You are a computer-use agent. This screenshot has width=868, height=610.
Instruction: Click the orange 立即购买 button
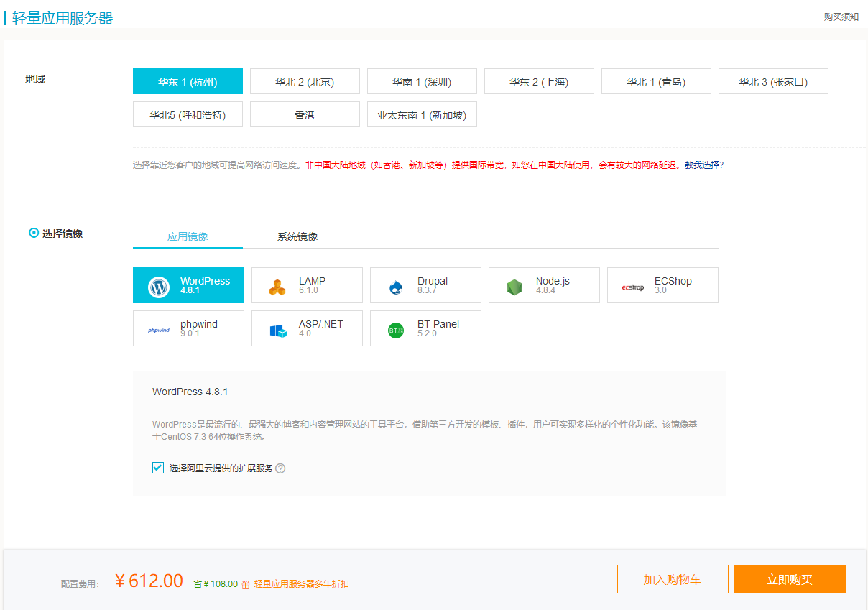[790, 579]
